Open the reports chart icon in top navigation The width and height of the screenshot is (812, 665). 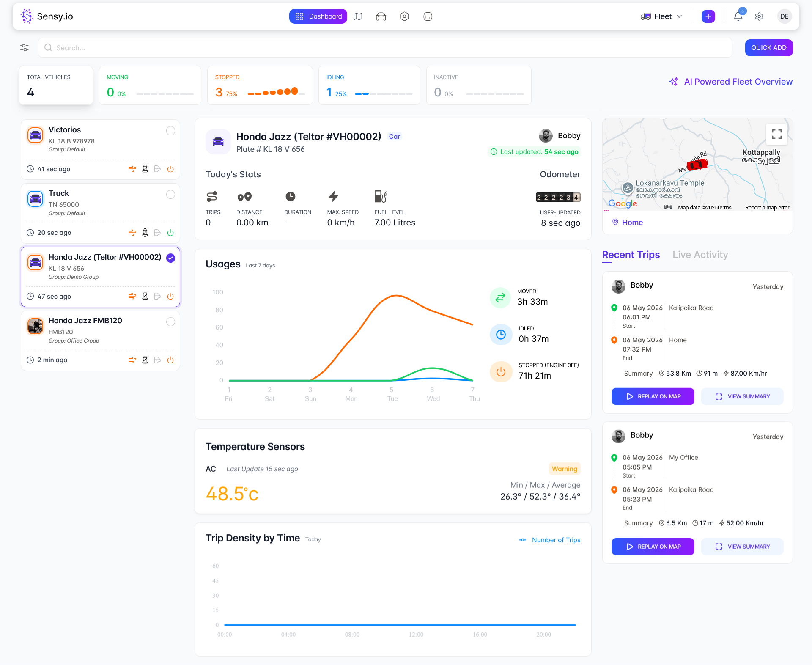[x=428, y=16]
